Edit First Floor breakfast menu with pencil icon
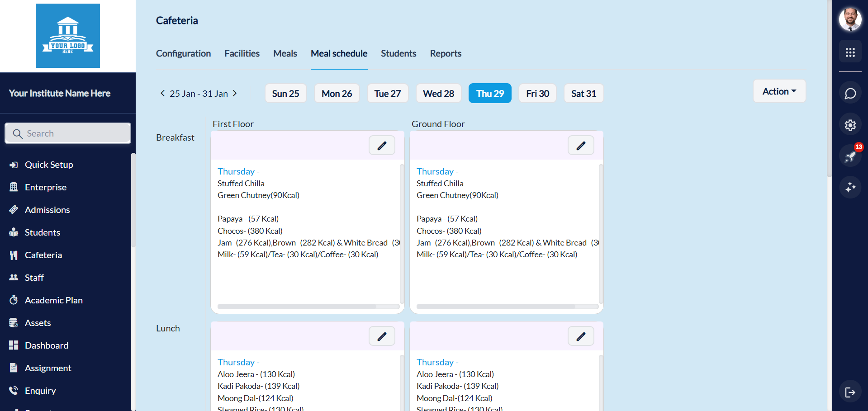The image size is (868, 411). pyautogui.click(x=382, y=146)
